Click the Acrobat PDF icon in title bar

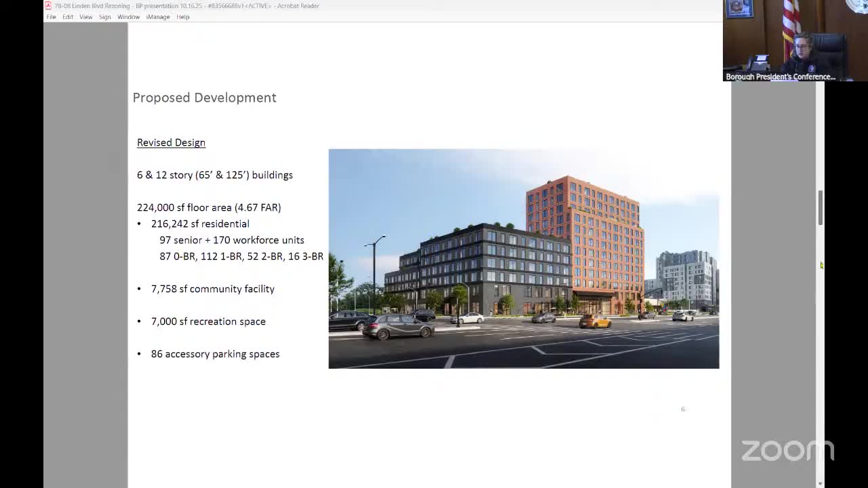click(x=48, y=5)
